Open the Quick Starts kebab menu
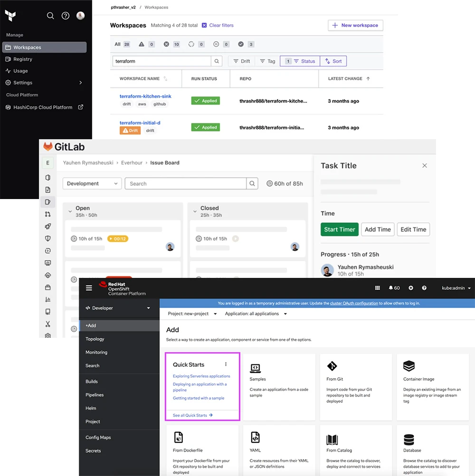 (226, 364)
